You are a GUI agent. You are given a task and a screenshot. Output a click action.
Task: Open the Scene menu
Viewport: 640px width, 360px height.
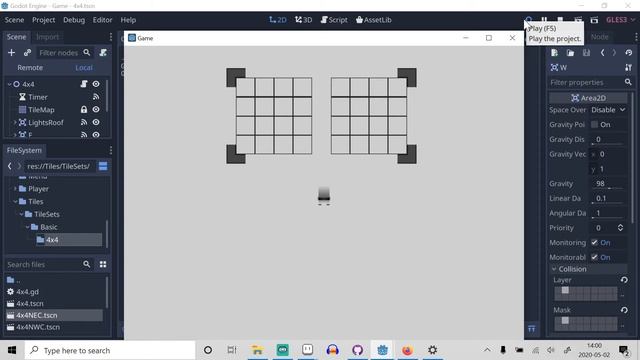point(14,20)
